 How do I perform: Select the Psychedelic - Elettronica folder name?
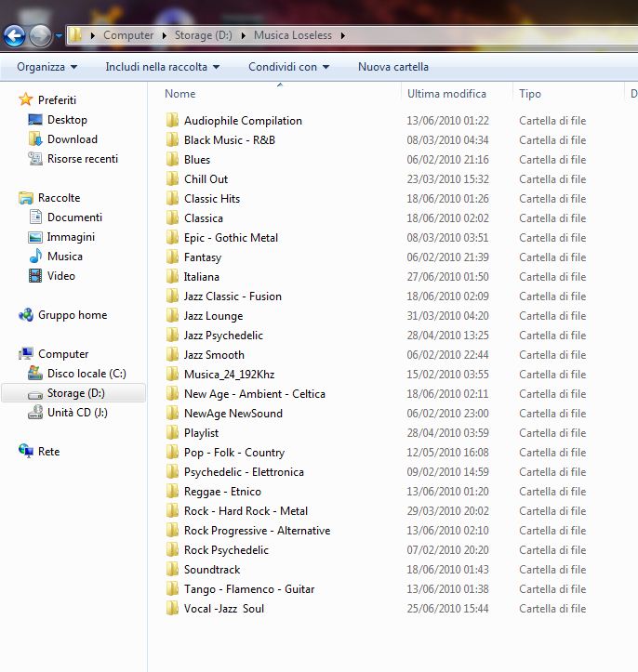pyautogui.click(x=244, y=472)
